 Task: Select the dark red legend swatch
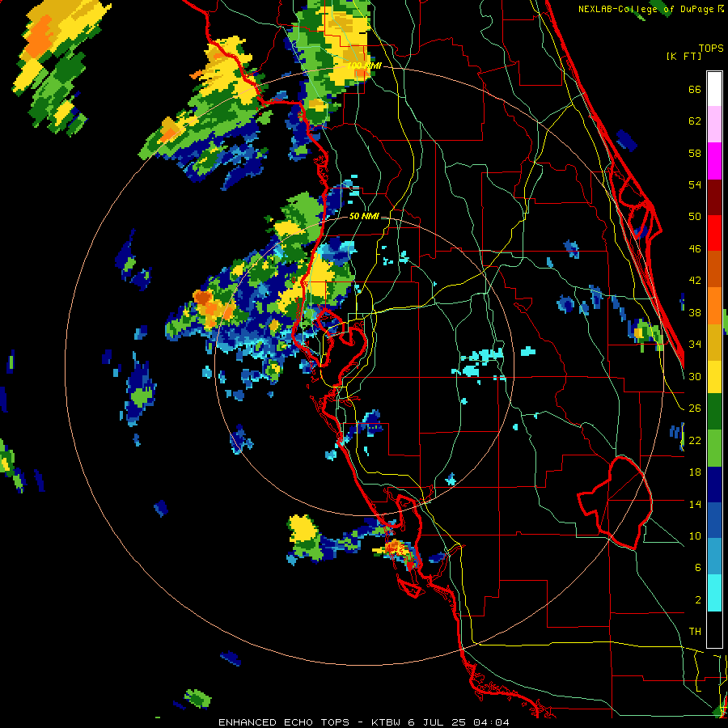coord(714,197)
